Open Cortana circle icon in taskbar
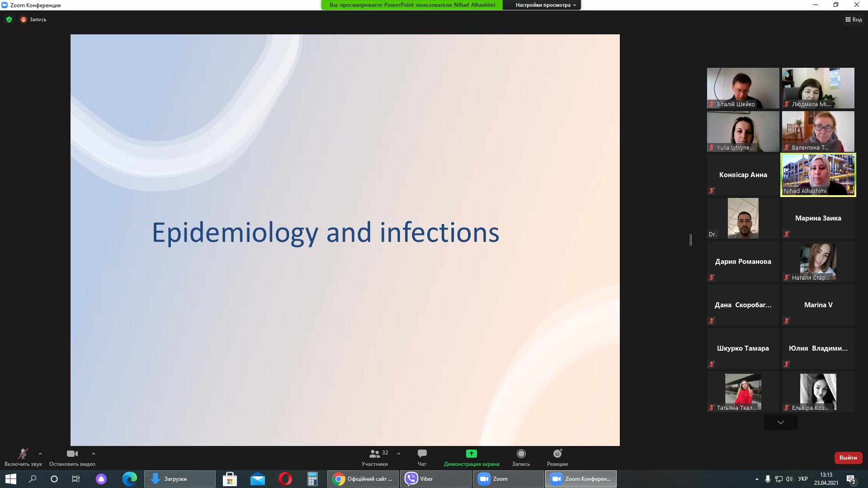Viewport: 868px width, 488px height. click(54, 479)
